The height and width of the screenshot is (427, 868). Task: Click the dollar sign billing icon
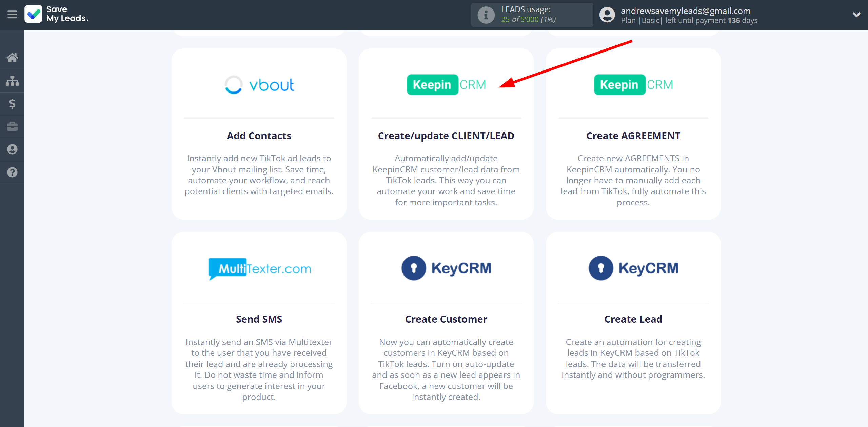click(x=12, y=103)
